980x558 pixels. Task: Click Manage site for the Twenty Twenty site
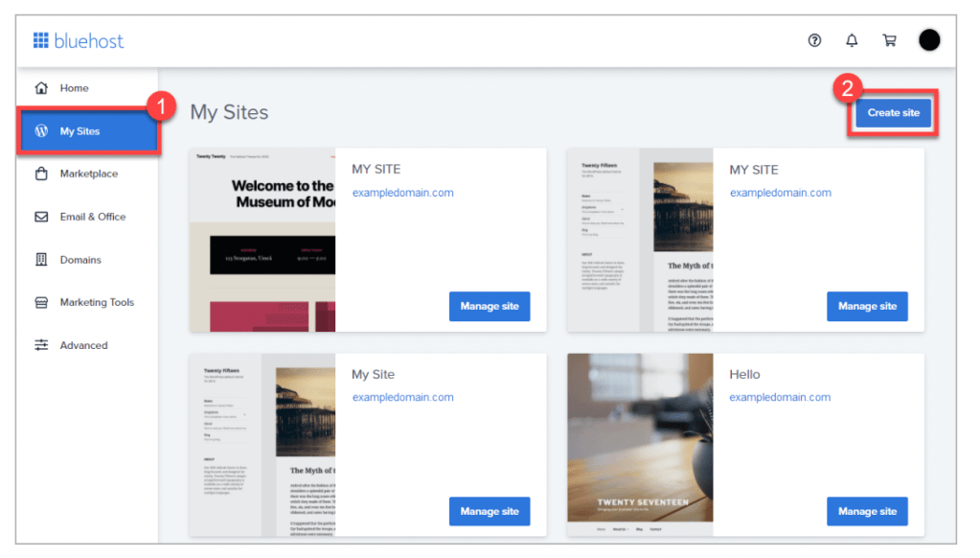click(x=490, y=306)
